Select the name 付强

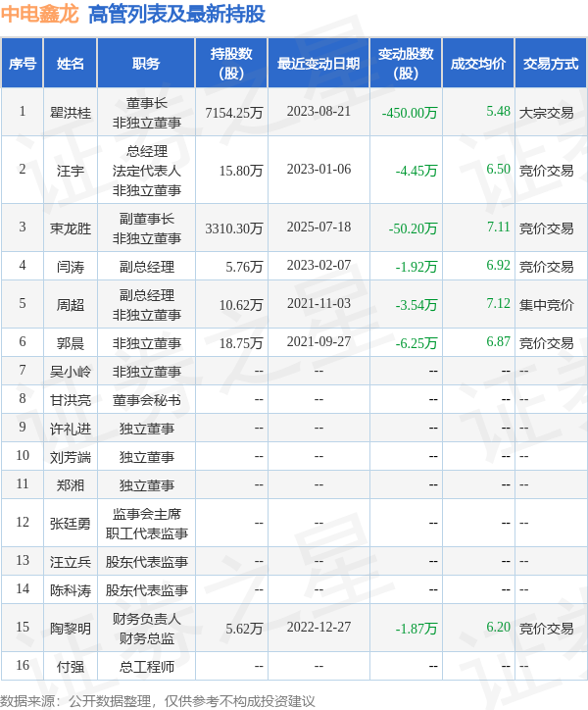[71, 667]
